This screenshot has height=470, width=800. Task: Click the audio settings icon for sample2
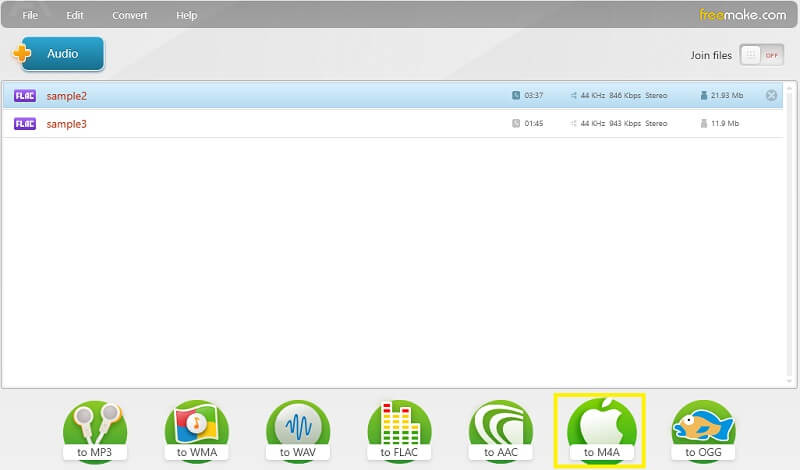(573, 95)
